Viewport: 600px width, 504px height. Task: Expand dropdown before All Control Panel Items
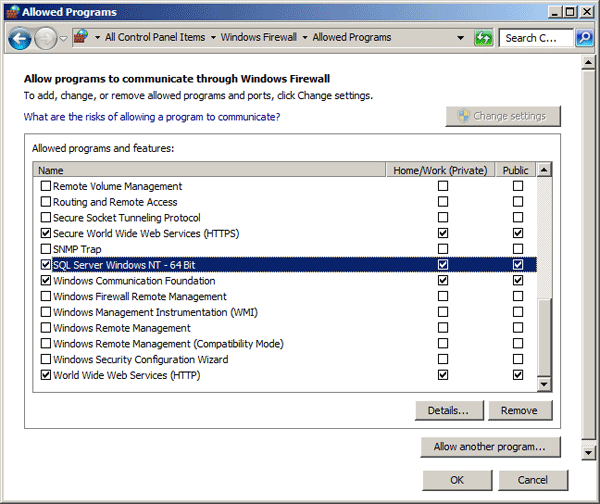pos(97,38)
